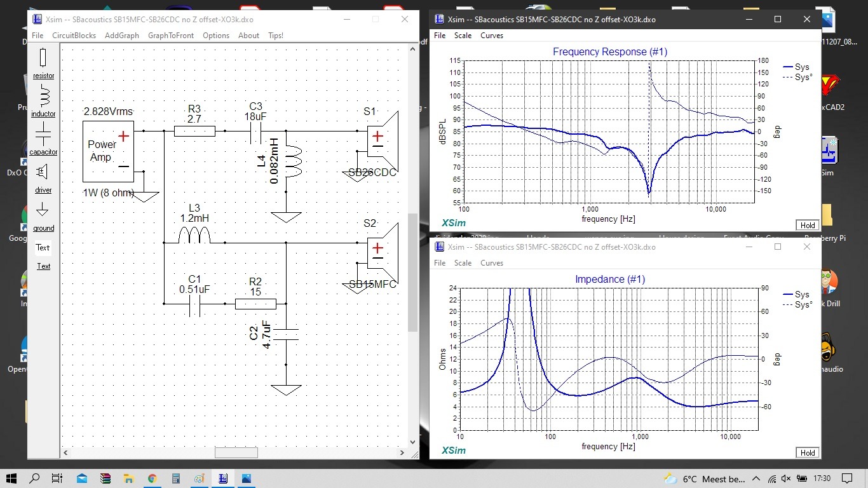The image size is (868, 488).
Task: Click the schematic scroll-left arrow
Action: pos(65,453)
